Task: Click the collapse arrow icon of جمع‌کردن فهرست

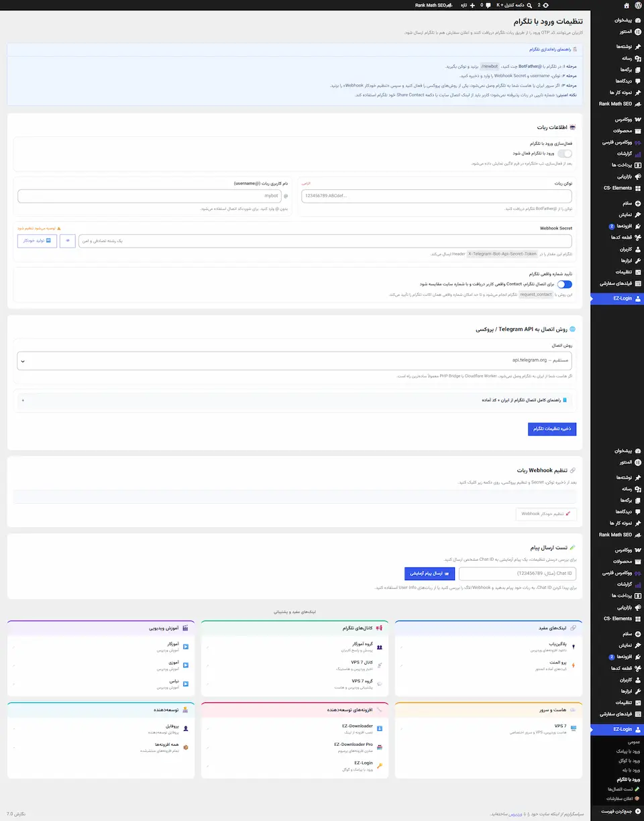Action: tap(637, 811)
